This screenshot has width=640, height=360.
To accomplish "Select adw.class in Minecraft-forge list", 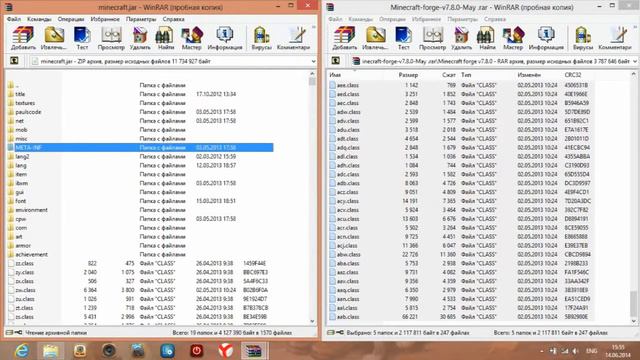I will pyautogui.click(x=349, y=112).
